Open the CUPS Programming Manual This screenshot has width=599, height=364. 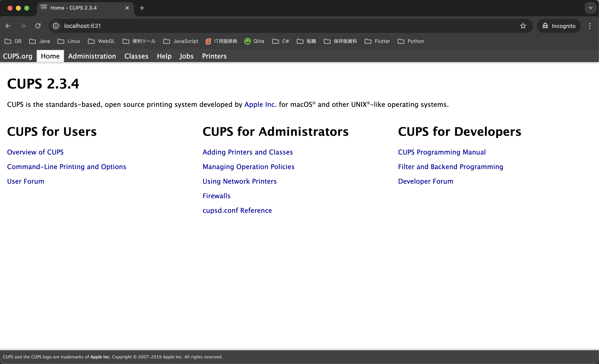coord(442,152)
